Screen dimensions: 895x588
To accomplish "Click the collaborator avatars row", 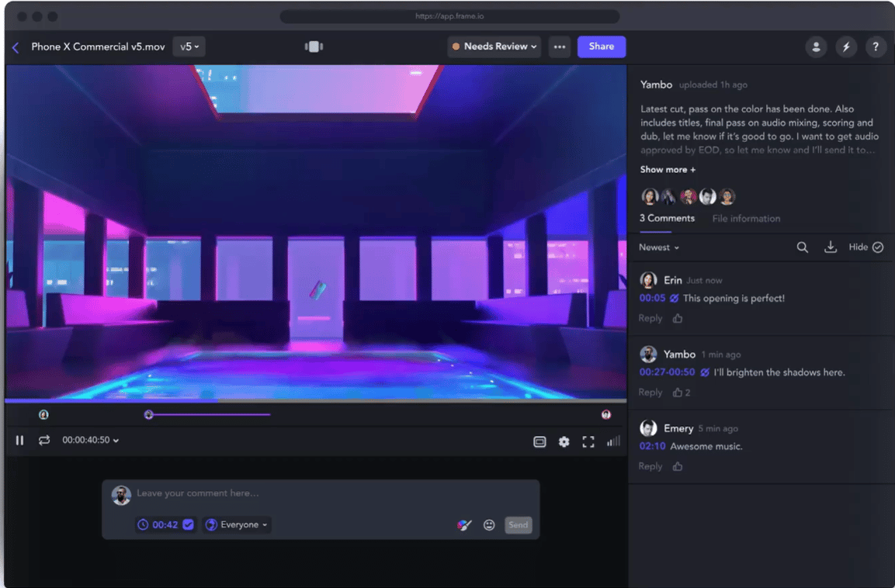I will pyautogui.click(x=688, y=197).
